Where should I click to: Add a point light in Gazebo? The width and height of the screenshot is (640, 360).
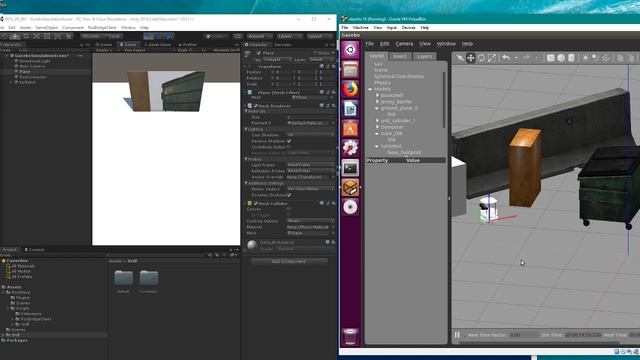[x=585, y=58]
